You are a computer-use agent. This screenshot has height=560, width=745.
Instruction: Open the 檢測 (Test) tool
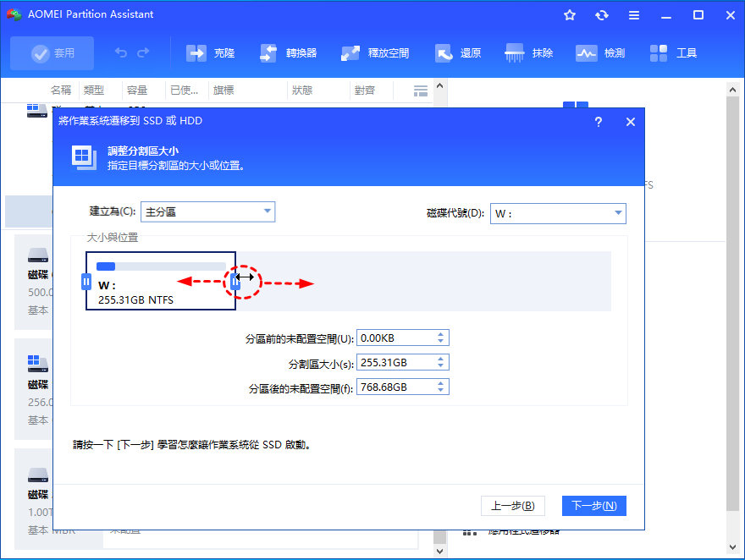600,53
